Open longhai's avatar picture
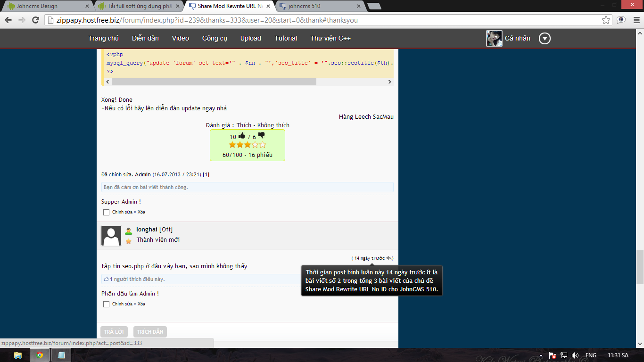The image size is (644, 362). click(x=111, y=236)
